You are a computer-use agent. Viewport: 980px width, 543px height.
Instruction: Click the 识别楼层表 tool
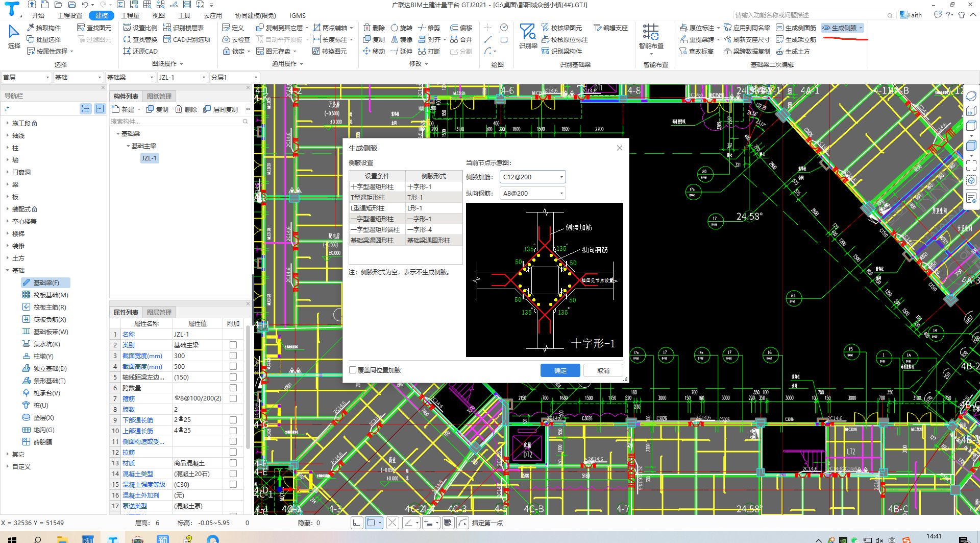click(x=184, y=28)
